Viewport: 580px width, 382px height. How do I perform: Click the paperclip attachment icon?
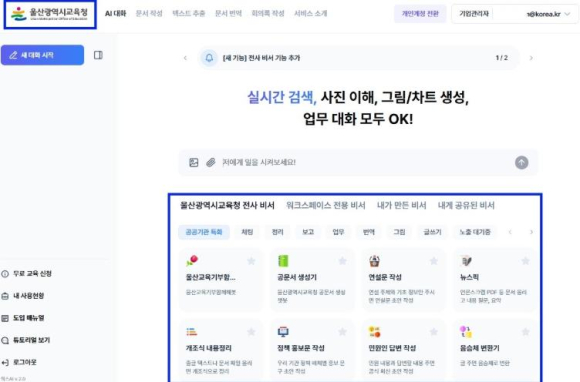click(210, 162)
